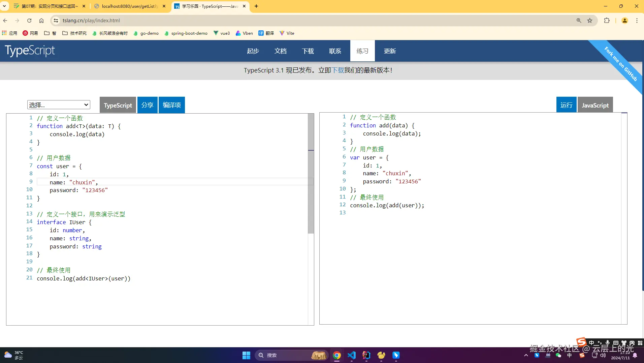Open the notification bell in the tray
The height and width of the screenshot is (363, 644).
[x=635, y=355]
